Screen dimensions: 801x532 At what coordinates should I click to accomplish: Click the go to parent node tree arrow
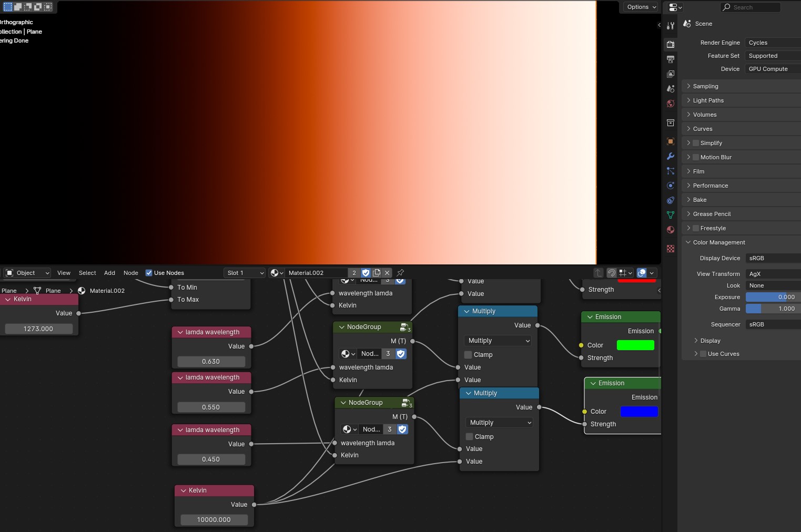click(x=599, y=273)
